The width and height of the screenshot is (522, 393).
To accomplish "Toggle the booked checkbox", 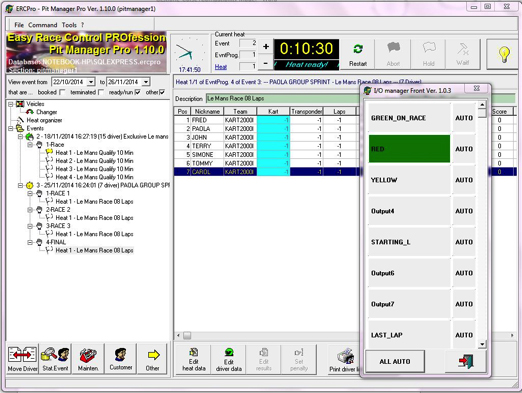I will tap(62, 92).
